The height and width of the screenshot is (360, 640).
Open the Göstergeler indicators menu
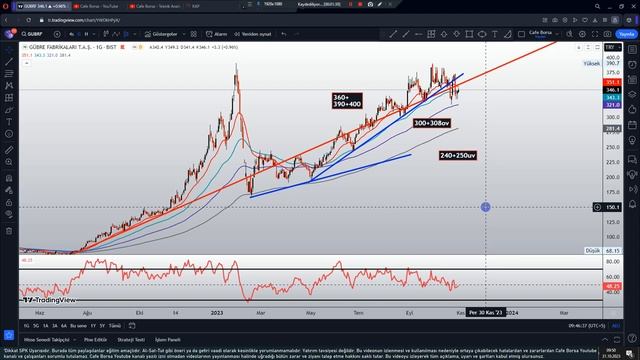[x=161, y=34]
